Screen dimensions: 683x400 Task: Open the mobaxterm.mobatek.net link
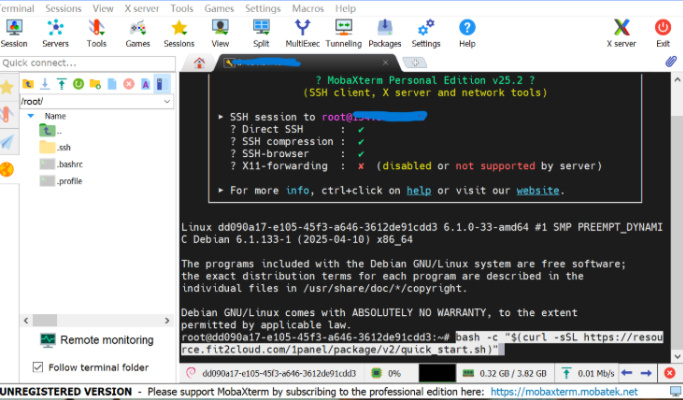coord(564,392)
